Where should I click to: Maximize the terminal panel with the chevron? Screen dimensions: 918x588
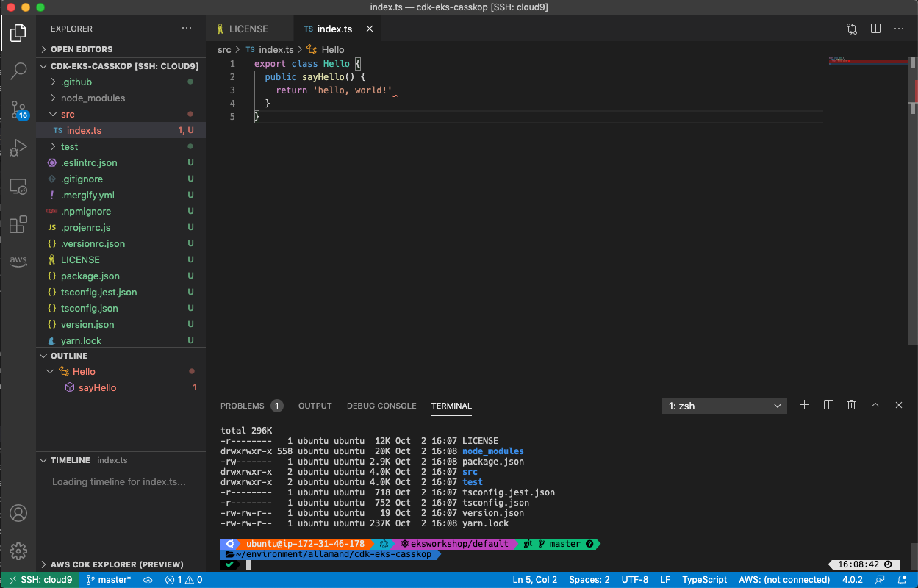pos(875,404)
